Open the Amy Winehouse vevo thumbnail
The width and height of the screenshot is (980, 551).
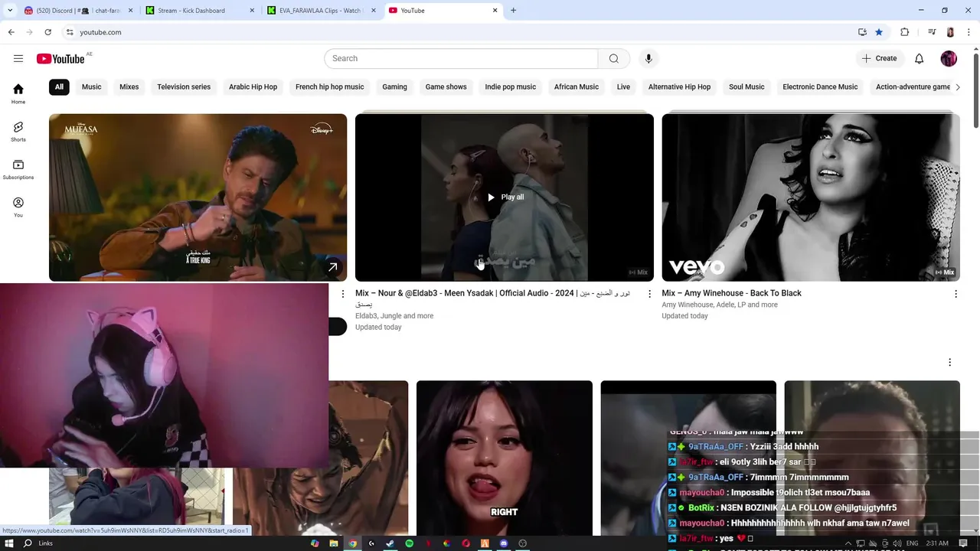click(x=811, y=197)
